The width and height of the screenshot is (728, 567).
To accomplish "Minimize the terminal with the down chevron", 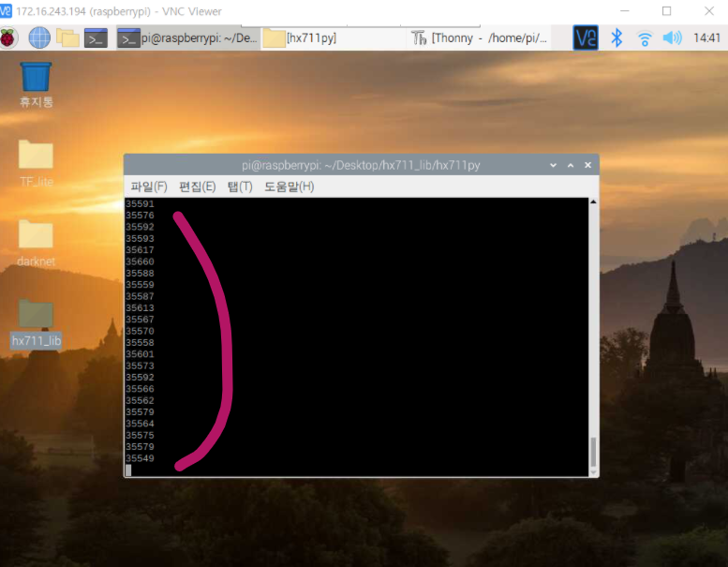I will pyautogui.click(x=553, y=165).
